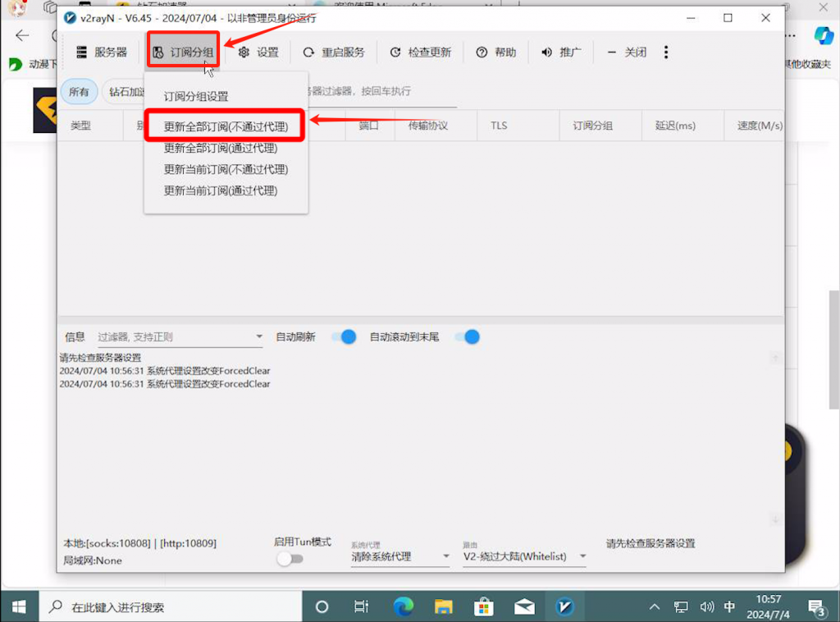Sort by 类型 column header
840x622 pixels.
pyautogui.click(x=80, y=126)
